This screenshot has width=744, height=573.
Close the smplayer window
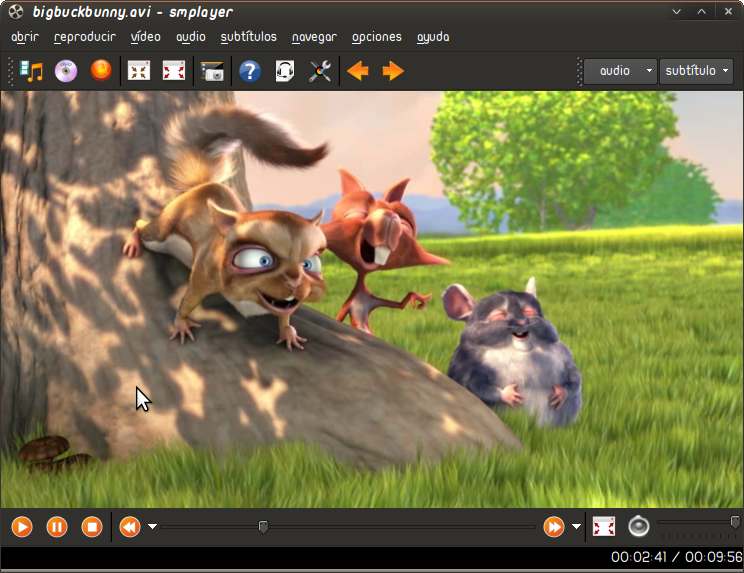(x=728, y=11)
